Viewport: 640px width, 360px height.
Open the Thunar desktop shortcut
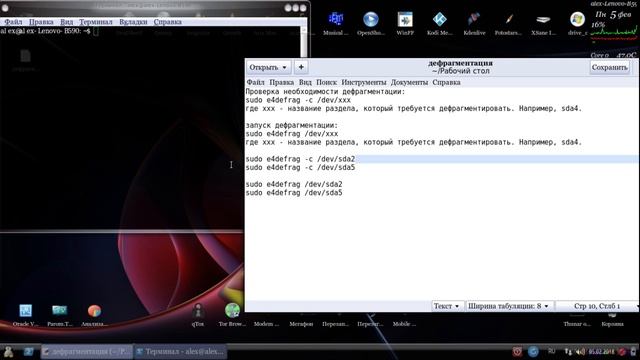point(577,323)
